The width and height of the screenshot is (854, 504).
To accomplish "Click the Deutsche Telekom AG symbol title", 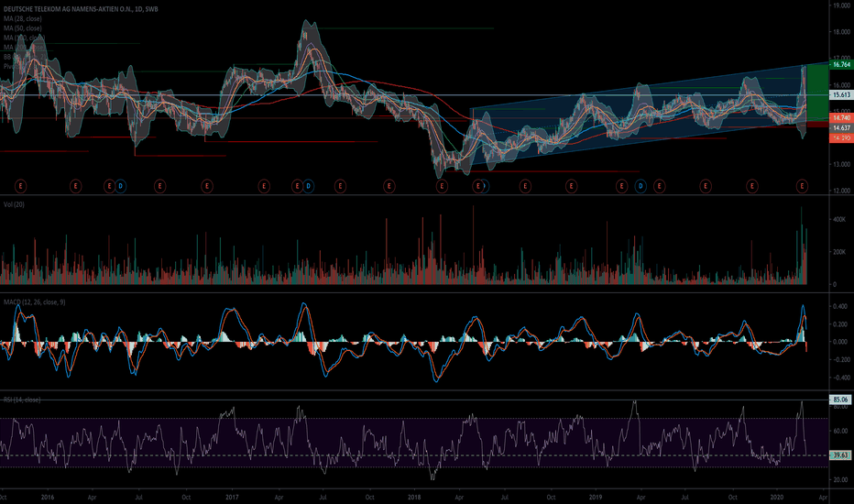I will 81,9.
